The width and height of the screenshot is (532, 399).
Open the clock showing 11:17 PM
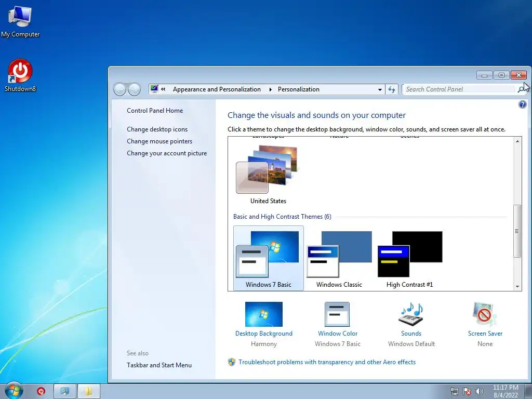tap(506, 391)
